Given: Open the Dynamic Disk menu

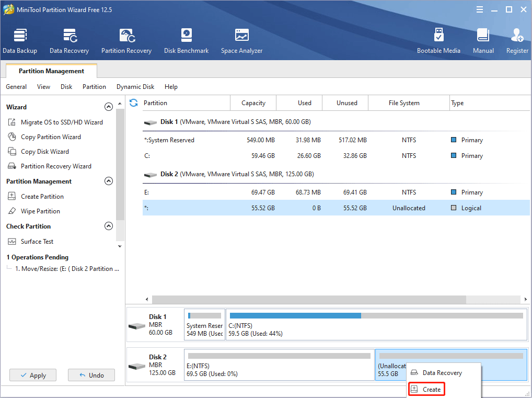Looking at the screenshot, I should point(135,87).
